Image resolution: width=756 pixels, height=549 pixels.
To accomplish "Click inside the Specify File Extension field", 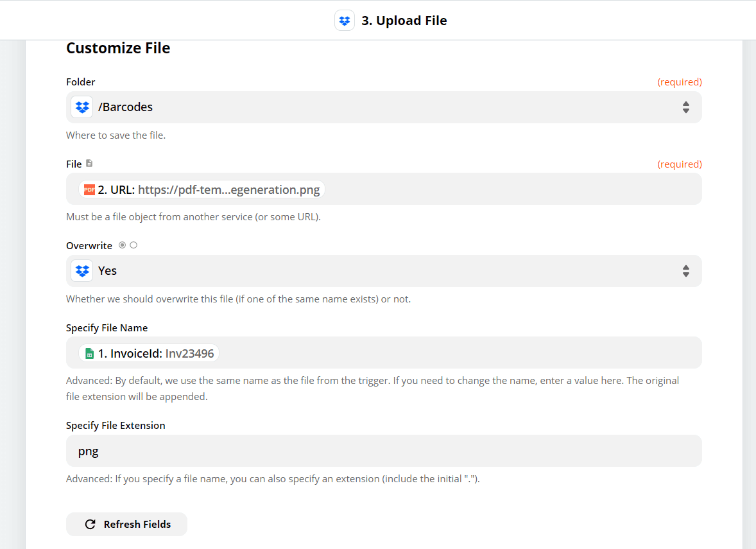I will click(x=257, y=451).
